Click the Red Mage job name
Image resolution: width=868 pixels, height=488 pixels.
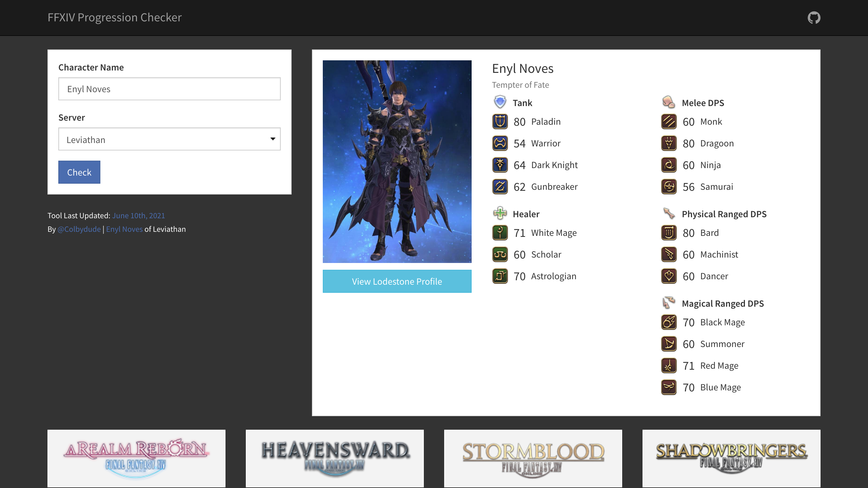(x=719, y=366)
